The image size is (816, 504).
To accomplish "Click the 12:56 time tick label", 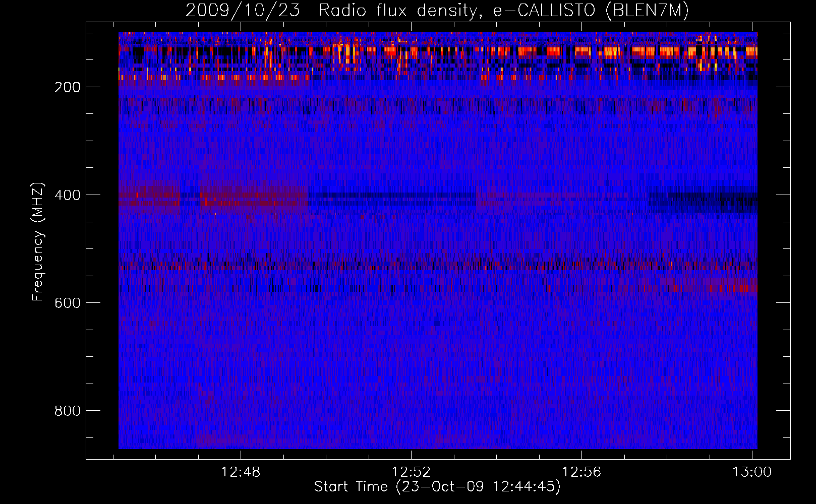I will pyautogui.click(x=581, y=472).
